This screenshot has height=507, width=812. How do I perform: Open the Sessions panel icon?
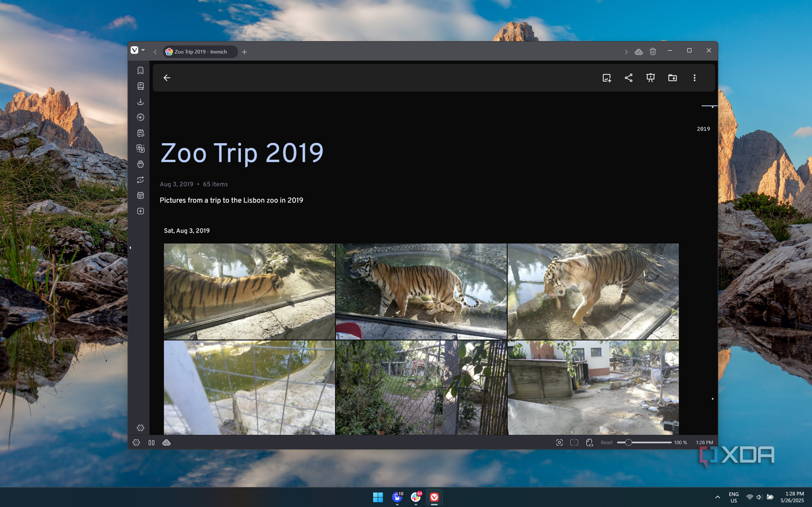click(x=140, y=180)
